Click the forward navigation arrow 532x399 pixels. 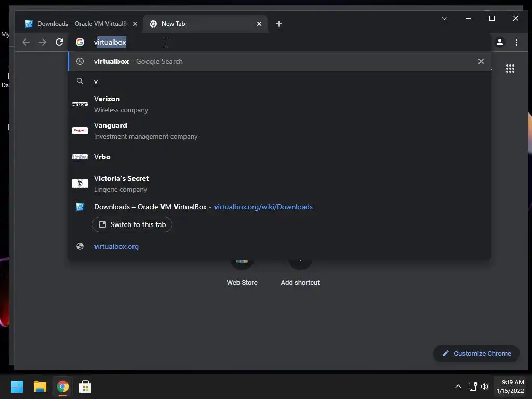(x=43, y=42)
